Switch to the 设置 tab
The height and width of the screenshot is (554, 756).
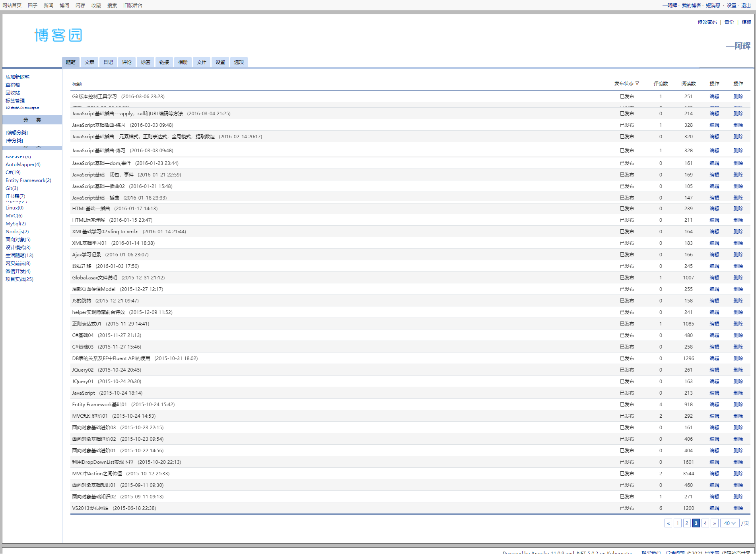click(x=220, y=62)
